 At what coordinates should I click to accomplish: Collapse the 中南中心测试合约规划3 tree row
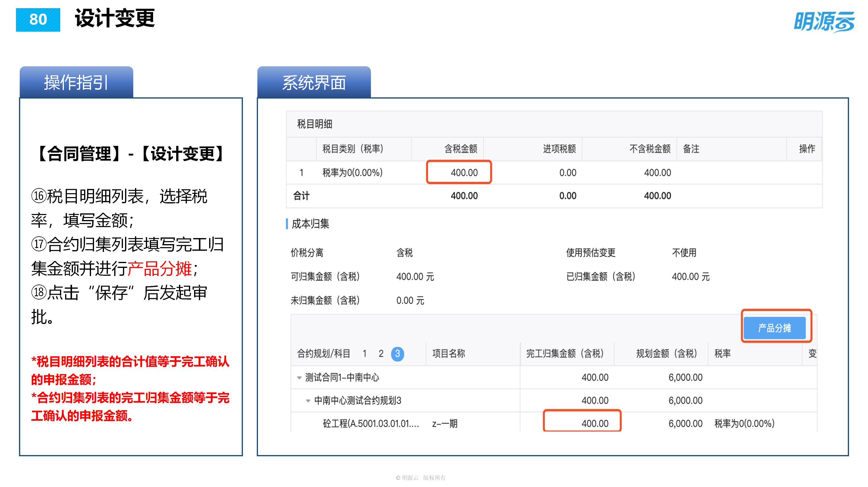(x=307, y=401)
